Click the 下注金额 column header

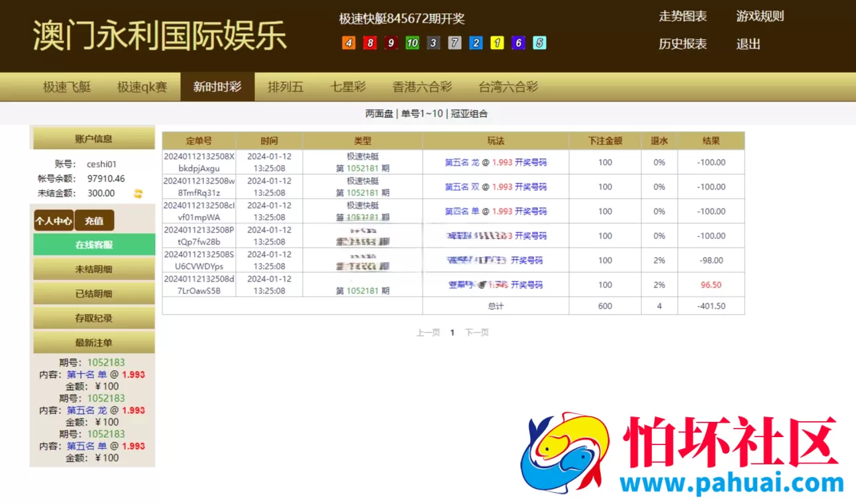coord(605,141)
